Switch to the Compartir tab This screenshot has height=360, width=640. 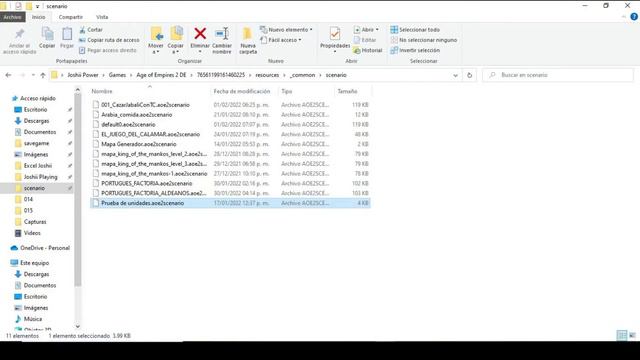(x=71, y=17)
